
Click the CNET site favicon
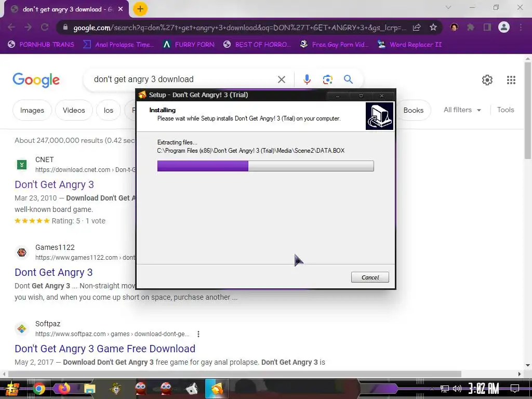(x=22, y=165)
